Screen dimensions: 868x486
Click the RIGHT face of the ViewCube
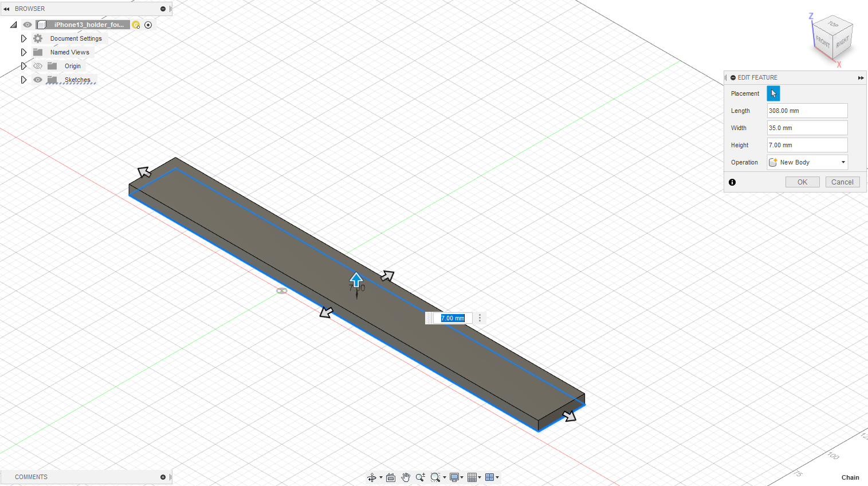pyautogui.click(x=842, y=42)
